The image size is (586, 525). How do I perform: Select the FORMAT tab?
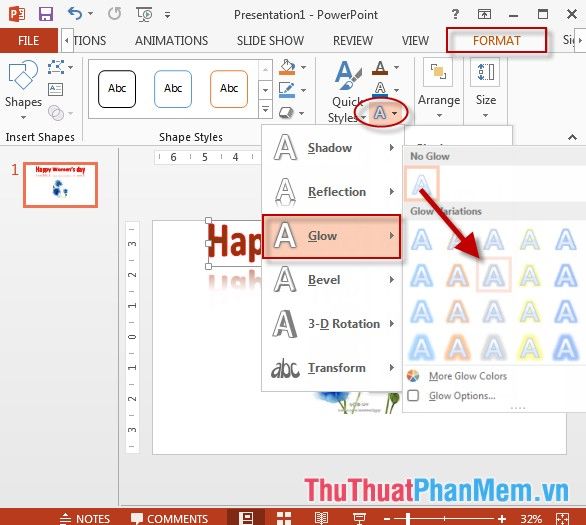(x=496, y=40)
